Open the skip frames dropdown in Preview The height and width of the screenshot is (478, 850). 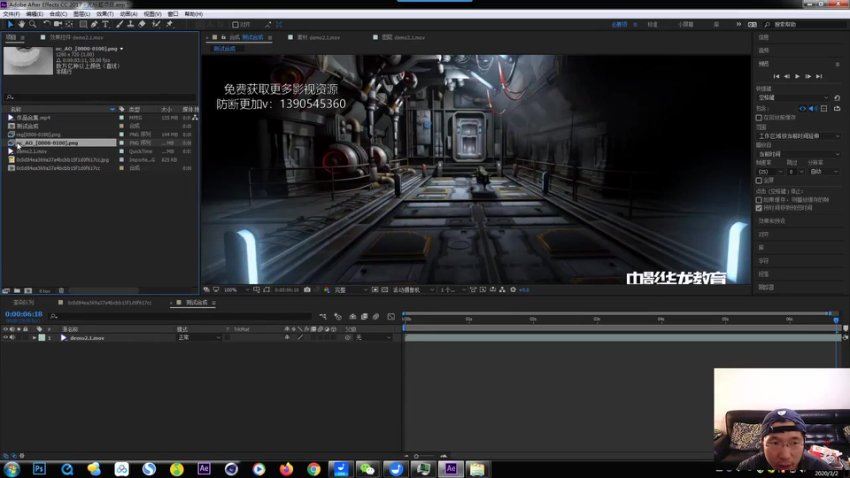point(794,172)
